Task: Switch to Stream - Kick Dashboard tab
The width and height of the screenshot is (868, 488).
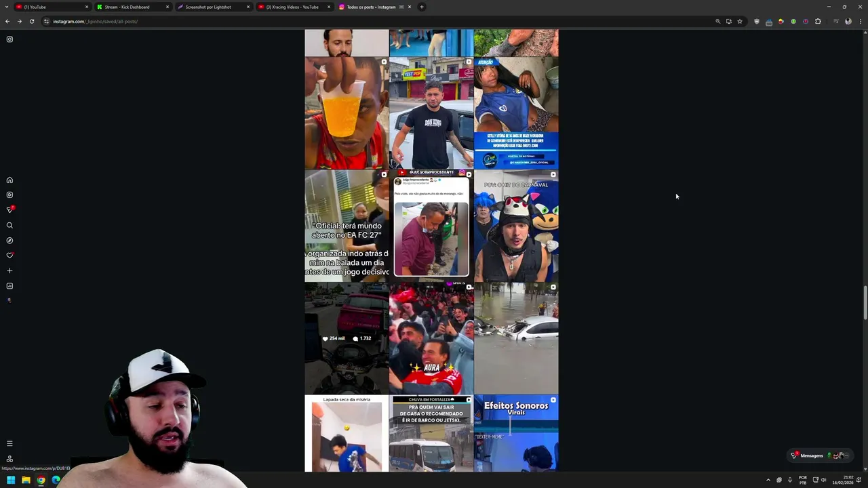Action: click(x=133, y=7)
